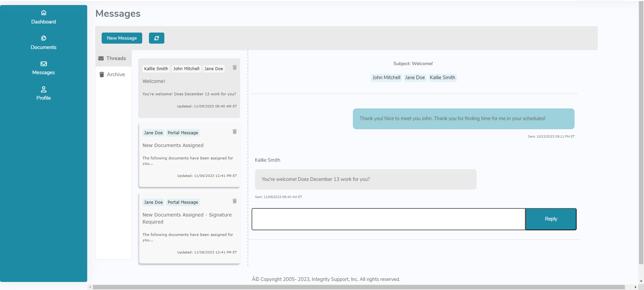Click the New Message button
Image resolution: width=644 pixels, height=290 pixels.
coord(122,38)
